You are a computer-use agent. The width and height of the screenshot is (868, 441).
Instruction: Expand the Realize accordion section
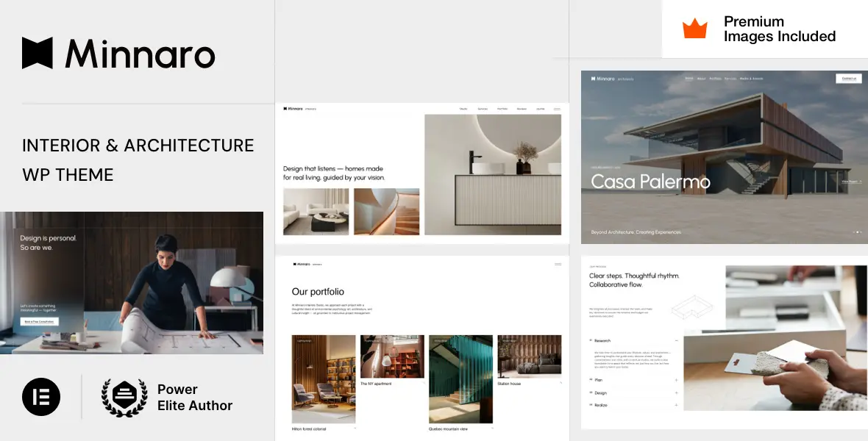point(634,405)
